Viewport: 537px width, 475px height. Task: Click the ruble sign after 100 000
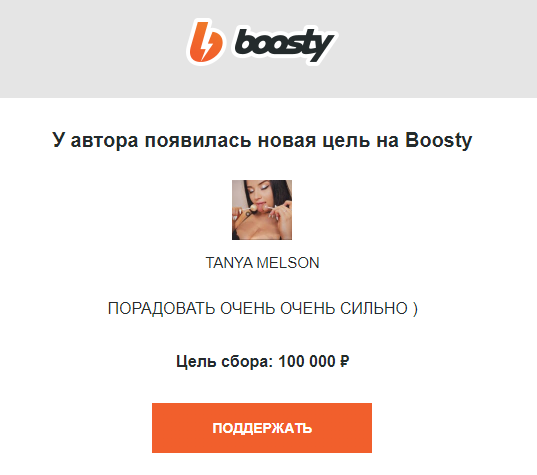pos(345,361)
